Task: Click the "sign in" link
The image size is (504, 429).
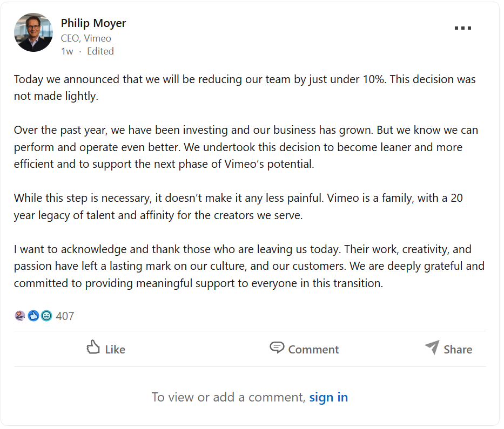Action: (x=328, y=398)
